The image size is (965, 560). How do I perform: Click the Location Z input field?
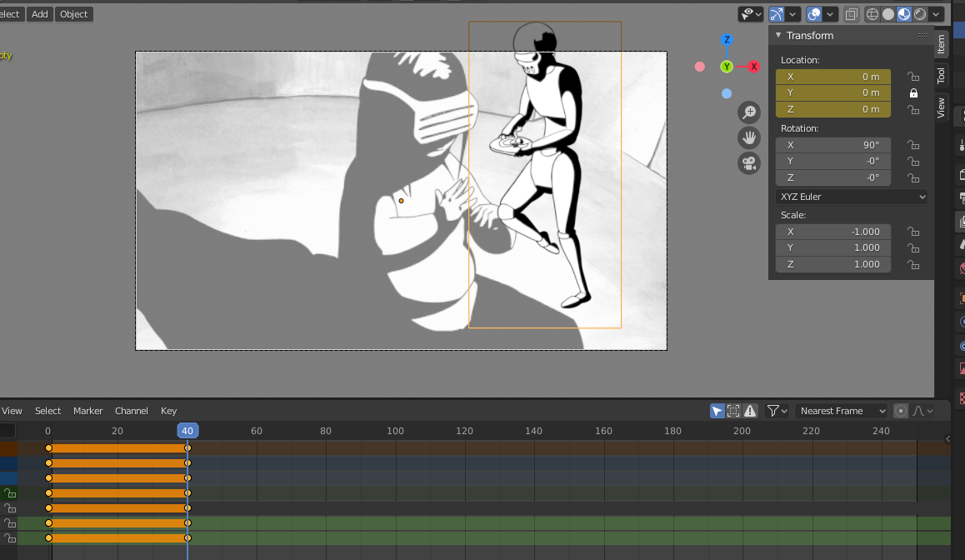(833, 109)
